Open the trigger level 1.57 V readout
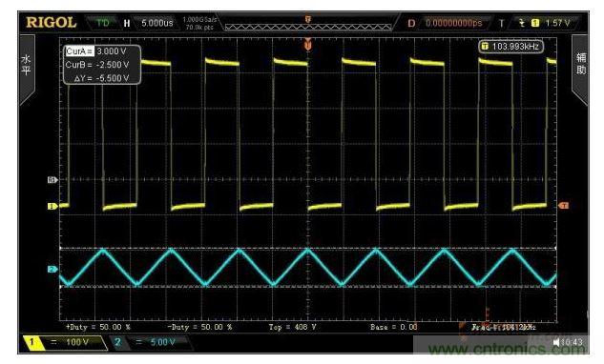This screenshot has height=364, width=604. pyautogui.click(x=557, y=23)
